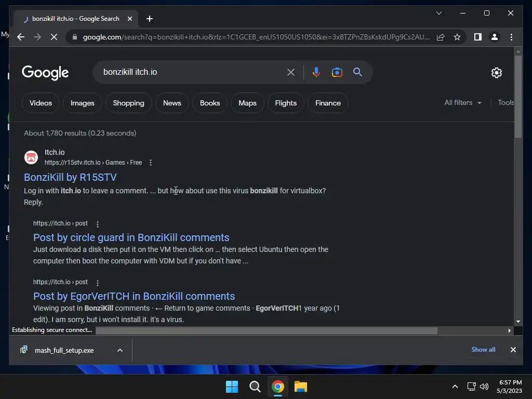The width and height of the screenshot is (532, 399).
Task: Open network status in system tray
Action: pyautogui.click(x=471, y=387)
